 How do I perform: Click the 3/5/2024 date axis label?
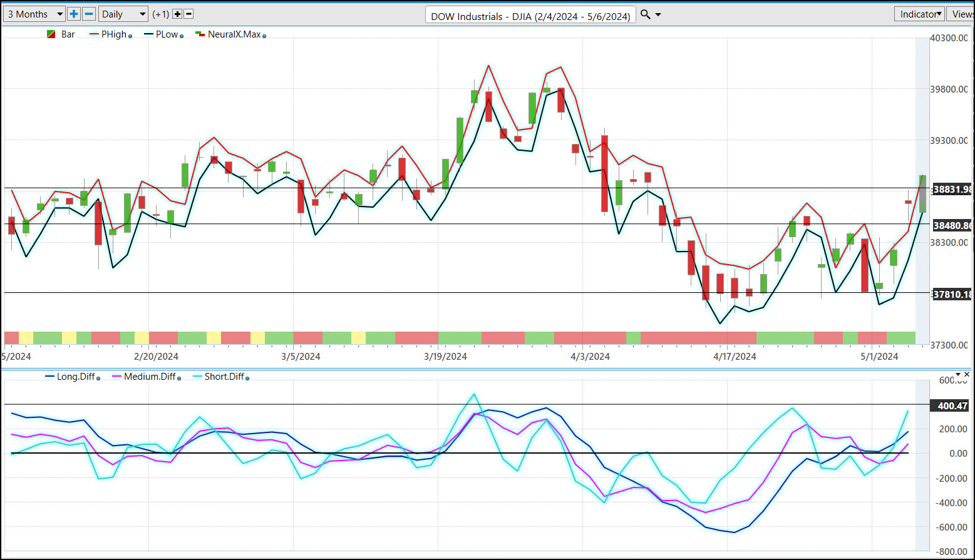tap(301, 357)
